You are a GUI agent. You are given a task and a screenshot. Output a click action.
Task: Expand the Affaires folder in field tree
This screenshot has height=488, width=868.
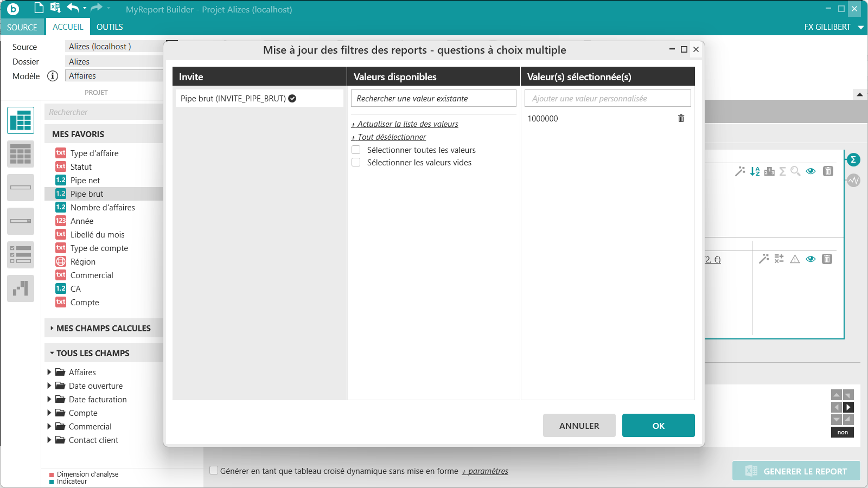click(x=49, y=372)
